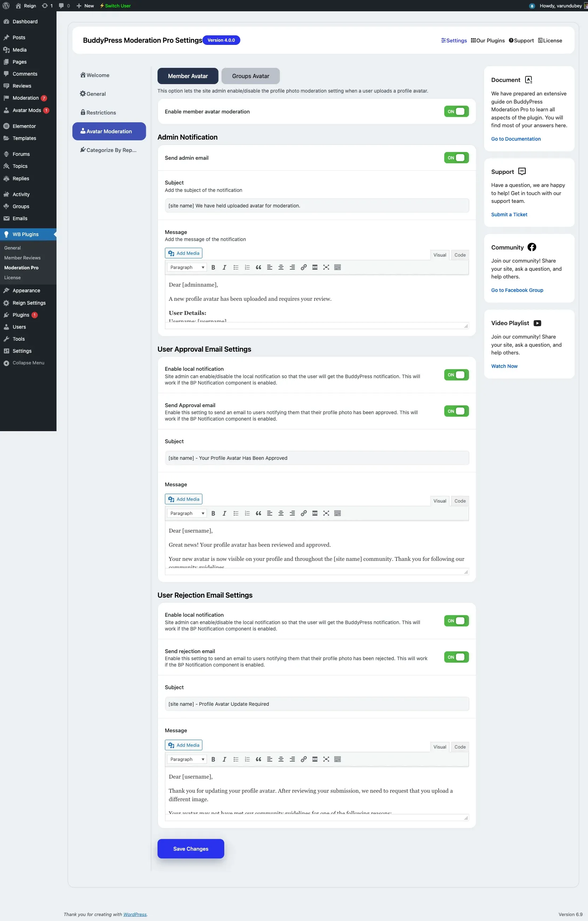Toggle approval Enable local notification switch
Viewport: 588px width, 921px height.
click(457, 375)
